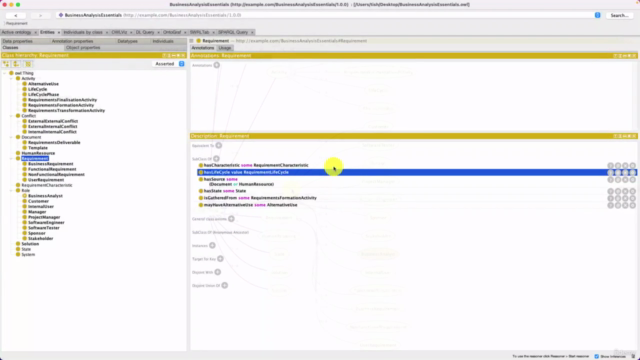Switch to the Individuals by class tab
This screenshot has width=640, height=360.
(83, 32)
